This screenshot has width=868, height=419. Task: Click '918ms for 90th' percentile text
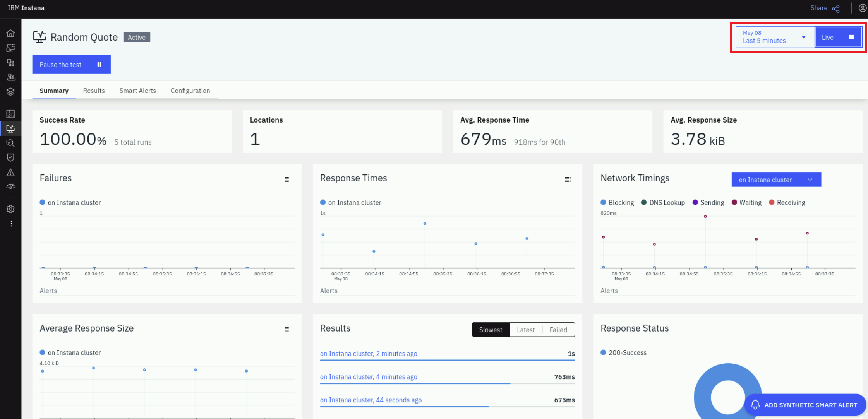[539, 142]
